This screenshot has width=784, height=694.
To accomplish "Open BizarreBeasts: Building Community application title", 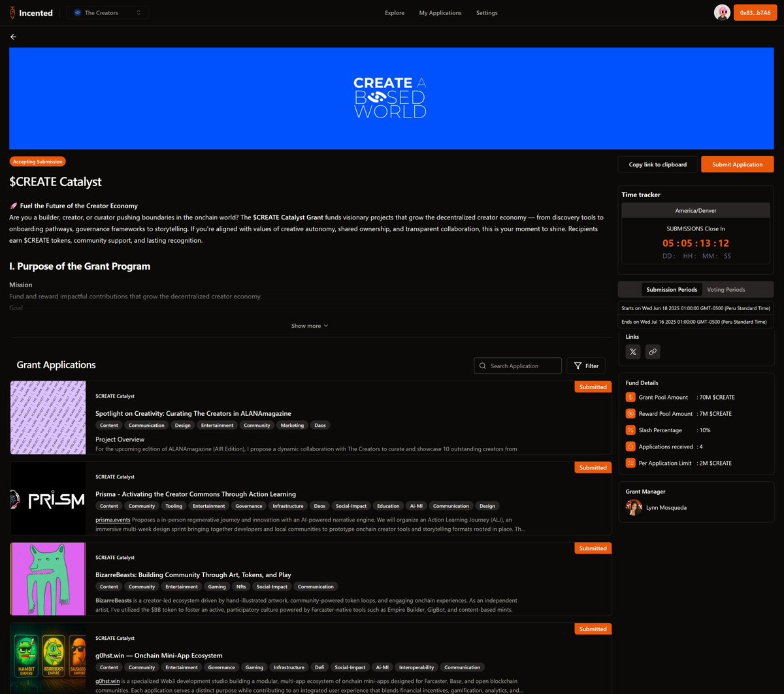I will (193, 575).
